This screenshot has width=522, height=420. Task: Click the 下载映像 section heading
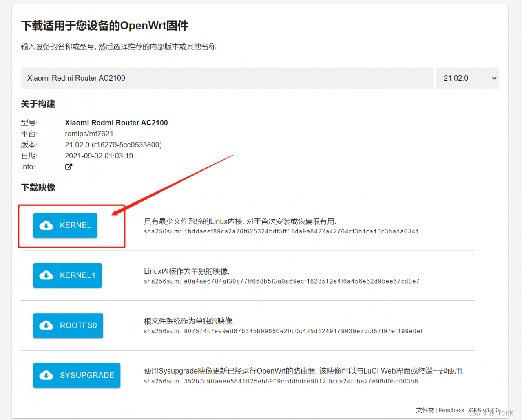38,187
